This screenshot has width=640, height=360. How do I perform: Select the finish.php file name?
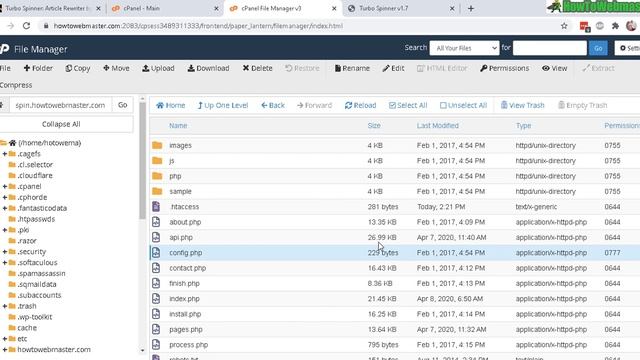coord(184,283)
